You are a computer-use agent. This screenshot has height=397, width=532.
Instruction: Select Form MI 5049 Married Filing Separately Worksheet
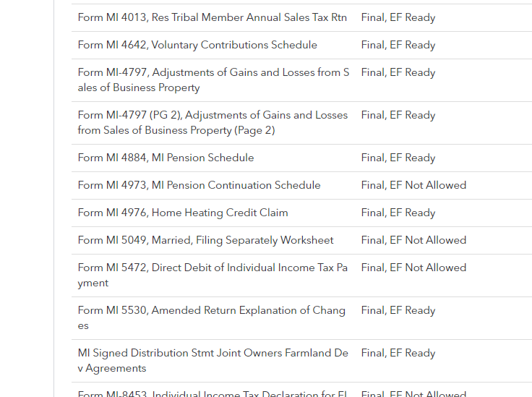[x=205, y=240]
